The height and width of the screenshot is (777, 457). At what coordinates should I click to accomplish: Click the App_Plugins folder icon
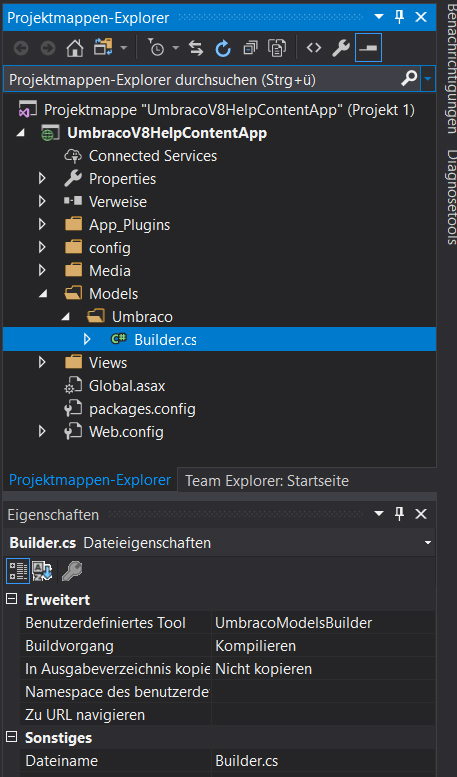point(73,225)
